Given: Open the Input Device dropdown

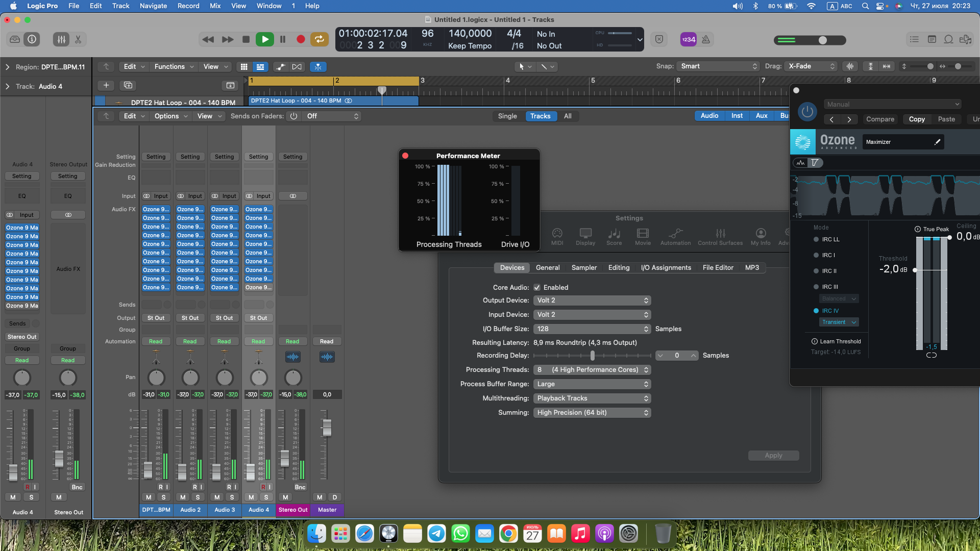Looking at the screenshot, I should pyautogui.click(x=592, y=315).
